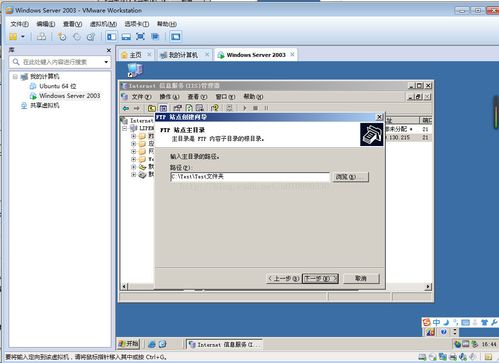This screenshot has height=363, width=499.
Task: Open the library search dropdown arrow
Action: pos(106,62)
